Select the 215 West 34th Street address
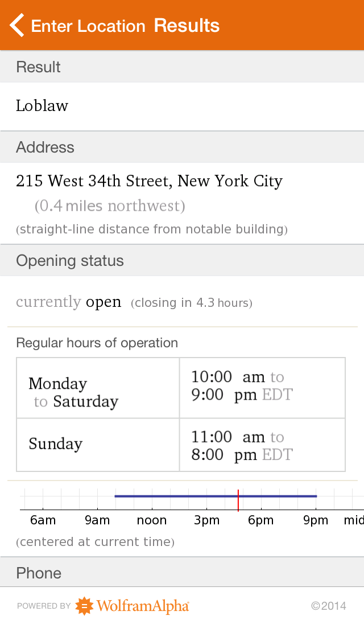Screen dimensions: 364x624 [x=149, y=182]
